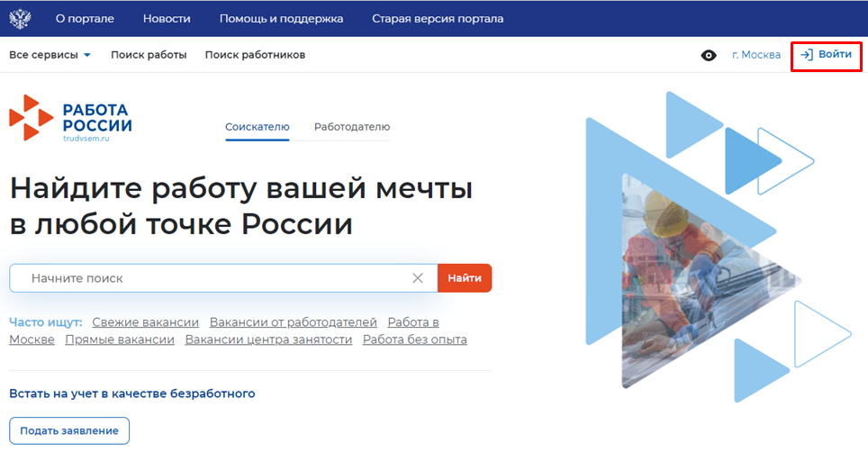This screenshot has width=868, height=461.
Task: Open Вакансии центра занятости link
Action: [x=268, y=339]
